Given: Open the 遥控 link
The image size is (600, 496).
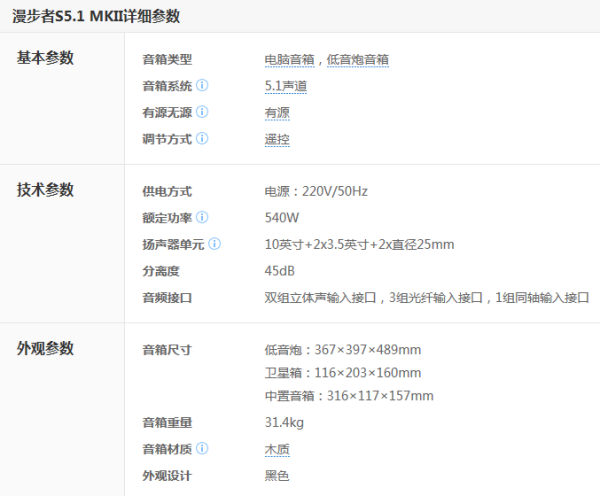Looking at the screenshot, I should tap(277, 139).
